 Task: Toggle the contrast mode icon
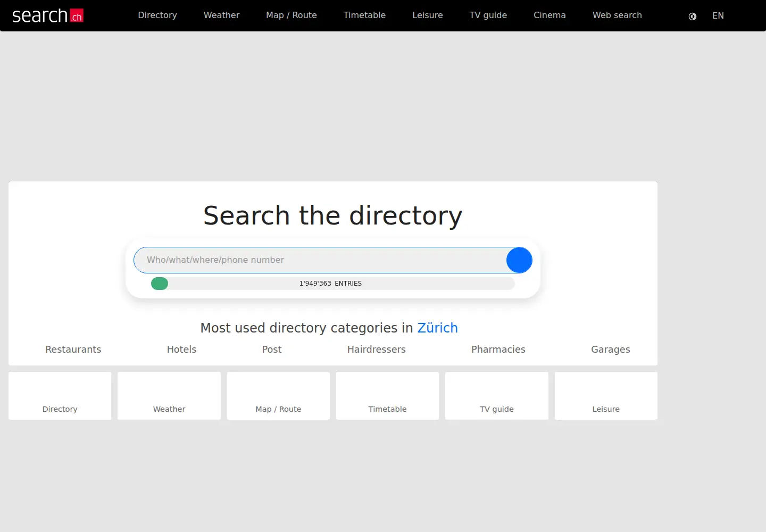coord(693,16)
